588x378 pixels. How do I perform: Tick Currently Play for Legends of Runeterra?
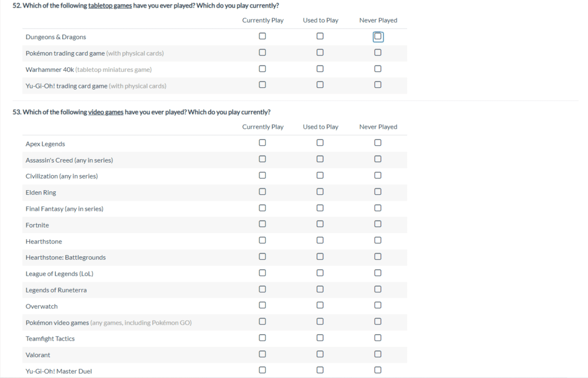pyautogui.click(x=262, y=289)
